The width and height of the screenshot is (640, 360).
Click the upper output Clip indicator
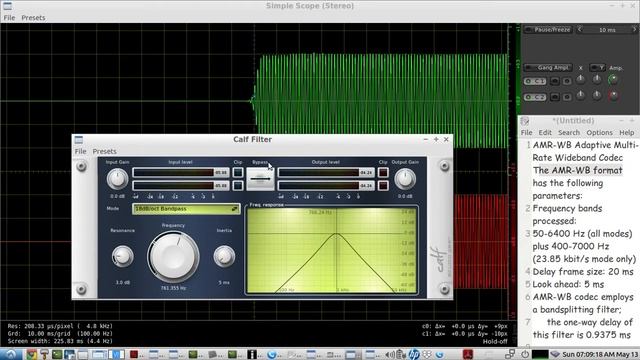[383, 173]
